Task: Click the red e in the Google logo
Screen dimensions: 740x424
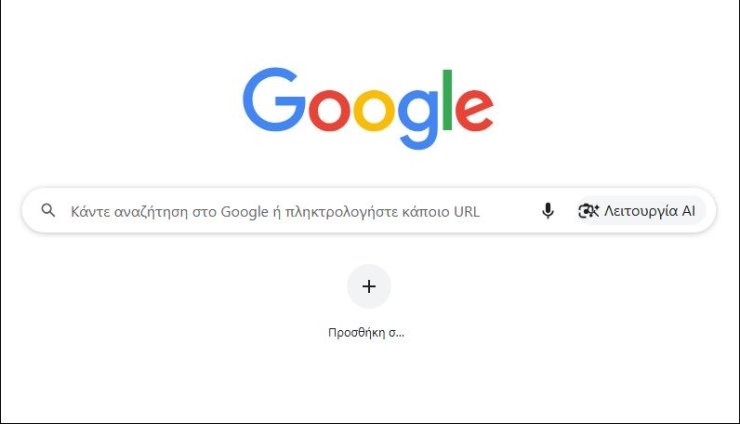Action: tap(474, 110)
